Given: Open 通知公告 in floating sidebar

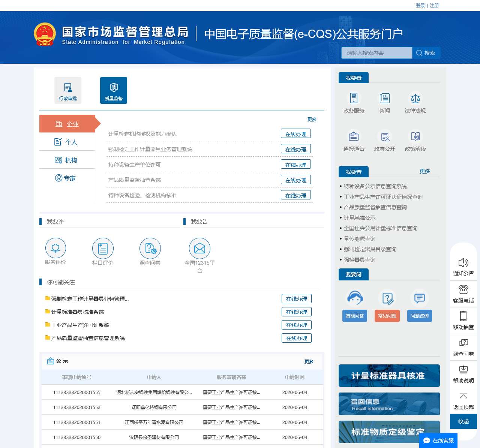Looking at the screenshot, I should pos(463,267).
